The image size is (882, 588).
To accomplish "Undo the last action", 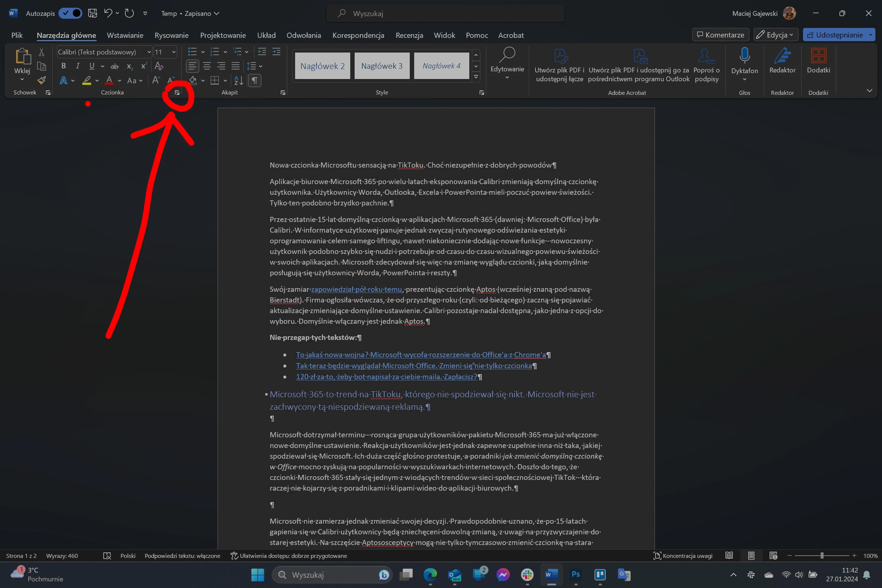I will tap(108, 14).
